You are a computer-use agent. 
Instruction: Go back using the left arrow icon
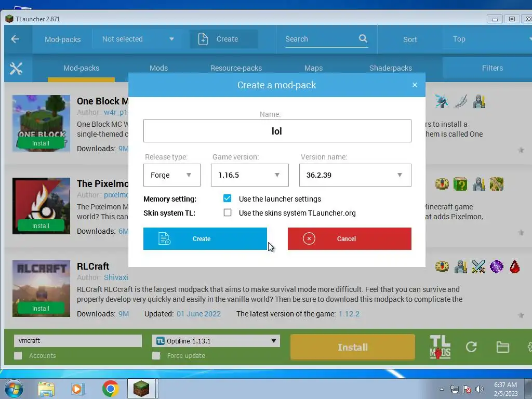coord(15,39)
